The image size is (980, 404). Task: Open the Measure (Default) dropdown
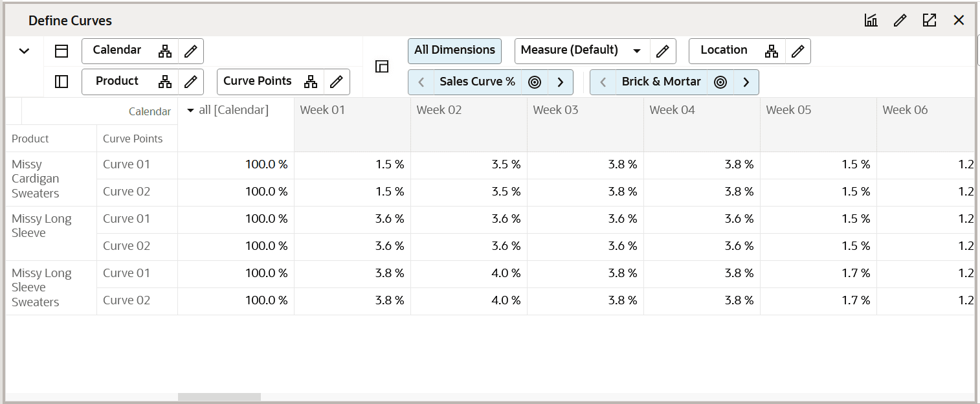(637, 50)
